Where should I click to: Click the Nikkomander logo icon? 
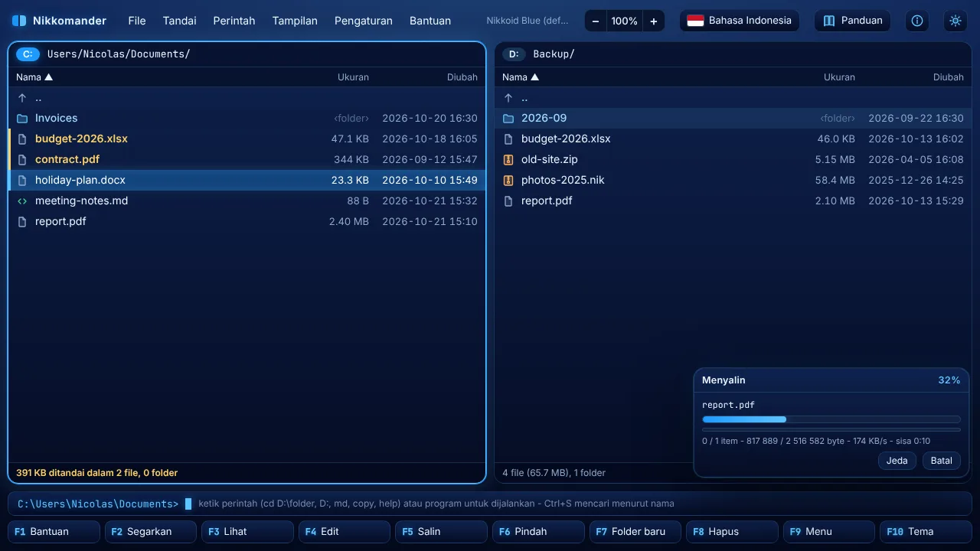click(19, 21)
